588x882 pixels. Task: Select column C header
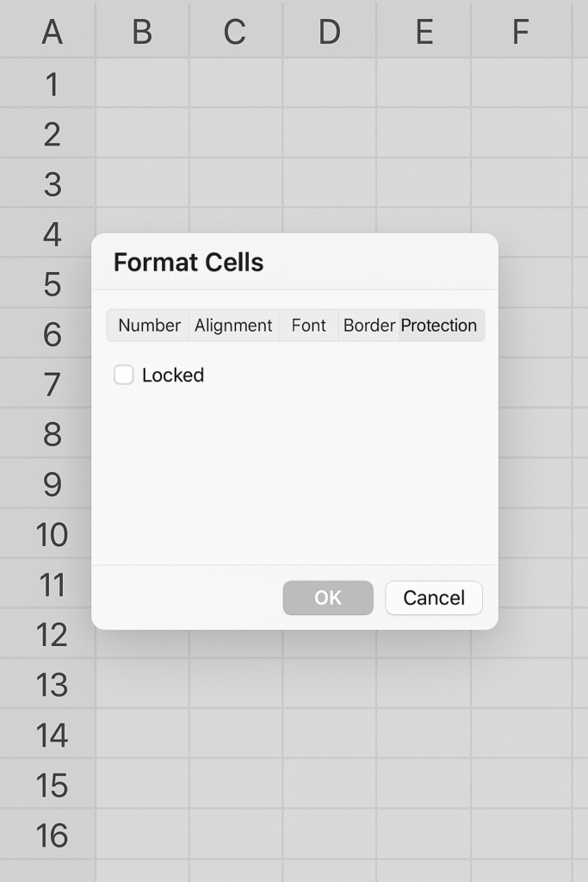[x=235, y=32]
